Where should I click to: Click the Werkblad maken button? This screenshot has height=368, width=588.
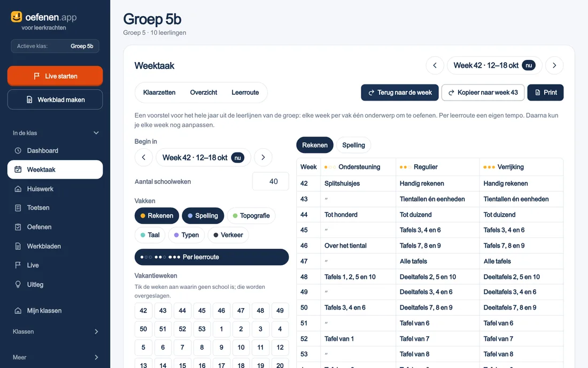(55, 99)
